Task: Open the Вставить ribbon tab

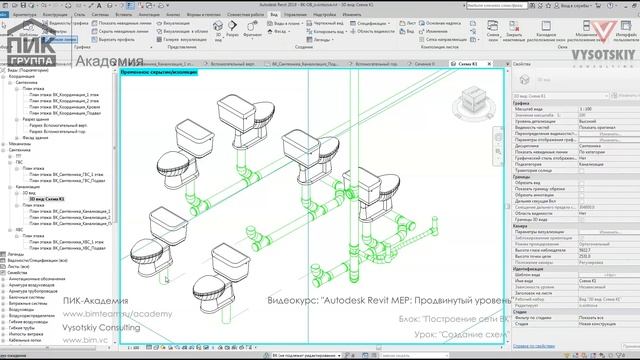Action: click(124, 15)
